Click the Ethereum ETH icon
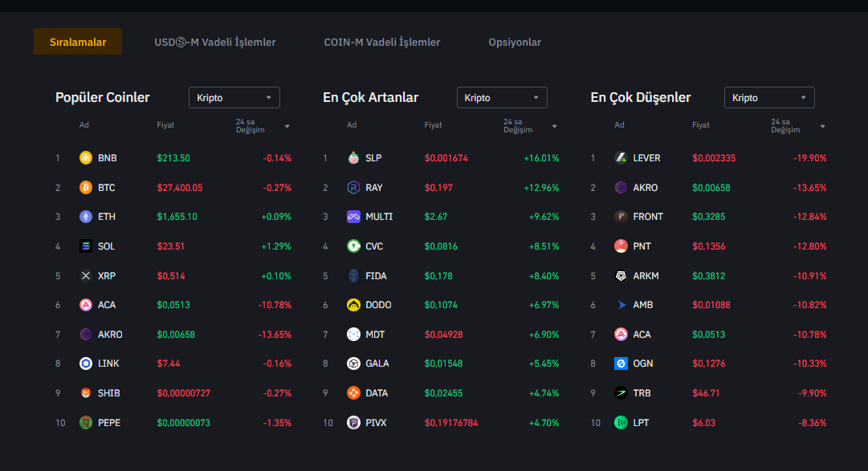 pyautogui.click(x=86, y=217)
